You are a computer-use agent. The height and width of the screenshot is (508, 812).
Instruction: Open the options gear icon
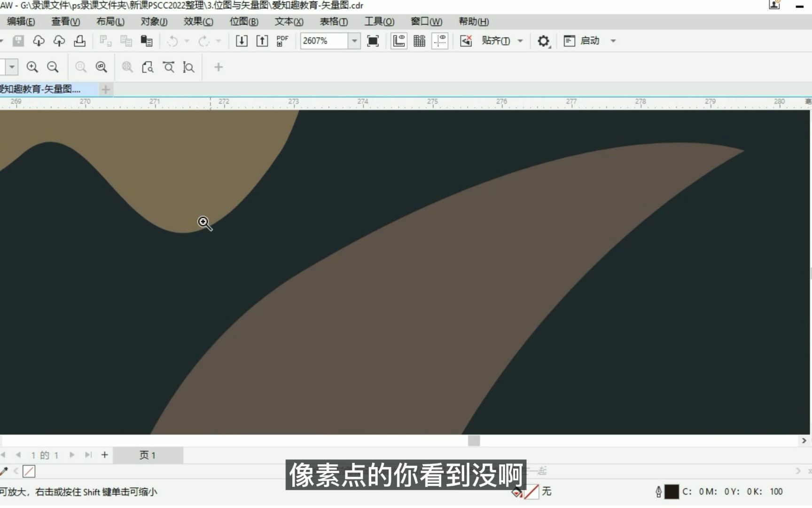(x=543, y=41)
